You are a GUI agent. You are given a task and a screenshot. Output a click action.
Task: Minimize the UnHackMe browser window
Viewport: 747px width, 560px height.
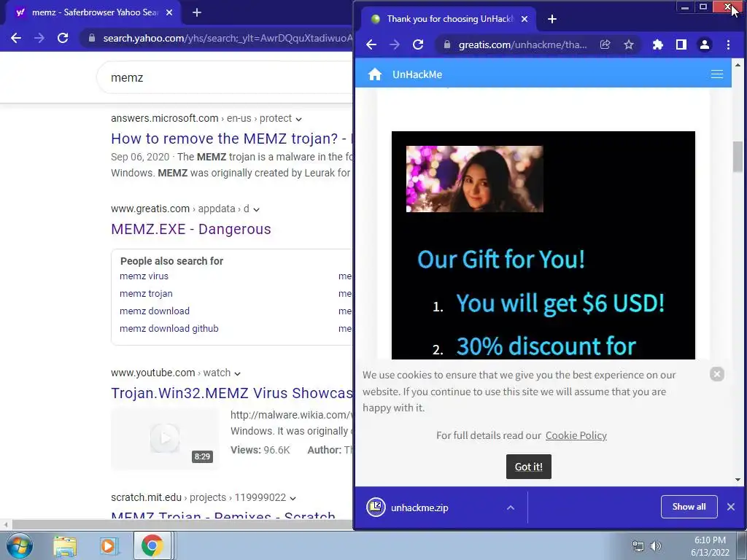[x=684, y=7]
